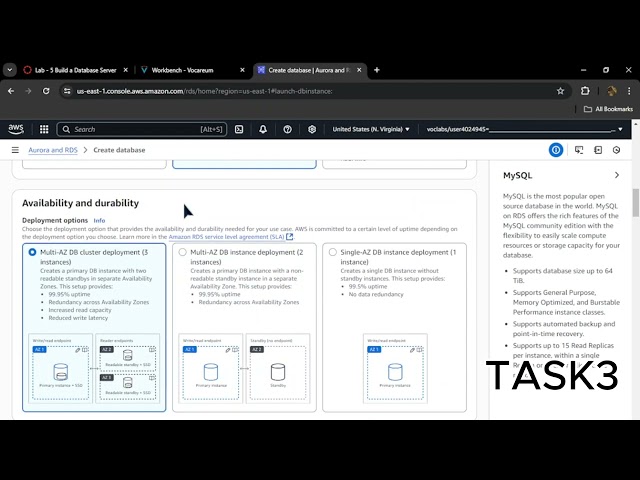Open the AWS settings gear icon
Viewport: 640px width, 480px height.
click(x=312, y=129)
